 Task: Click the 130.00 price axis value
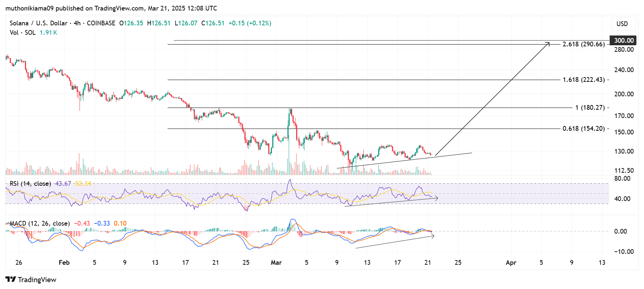tap(624, 151)
